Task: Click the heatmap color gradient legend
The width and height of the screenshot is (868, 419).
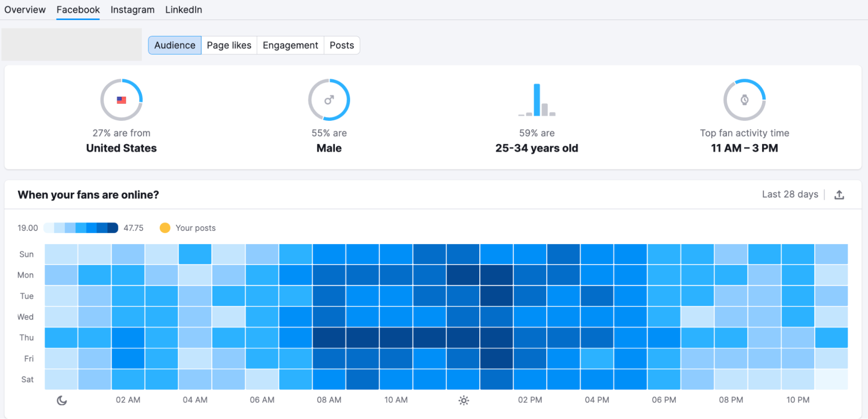Action: (81, 228)
